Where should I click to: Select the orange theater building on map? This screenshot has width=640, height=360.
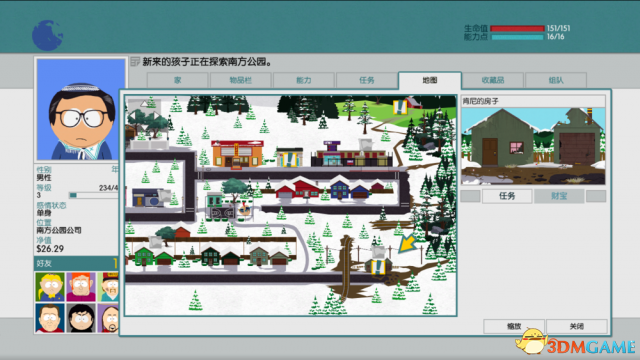click(x=237, y=154)
